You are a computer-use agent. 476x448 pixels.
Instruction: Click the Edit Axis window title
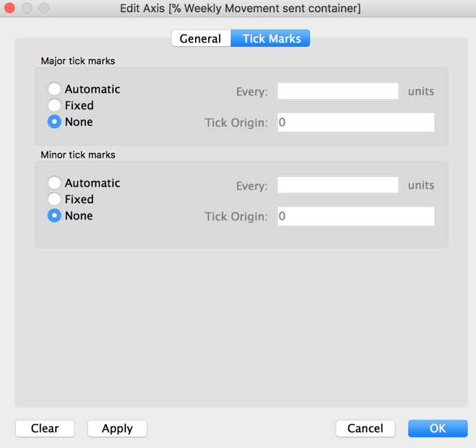pyautogui.click(x=240, y=8)
